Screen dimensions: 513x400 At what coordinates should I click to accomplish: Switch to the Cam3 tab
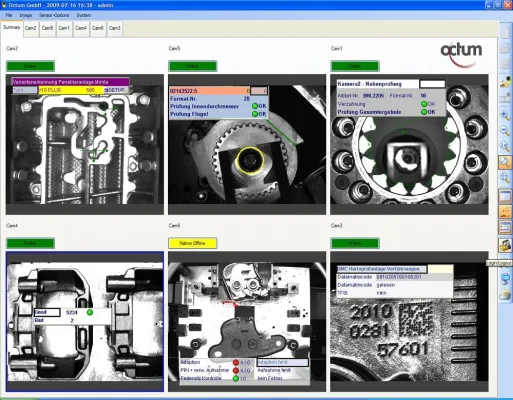114,28
